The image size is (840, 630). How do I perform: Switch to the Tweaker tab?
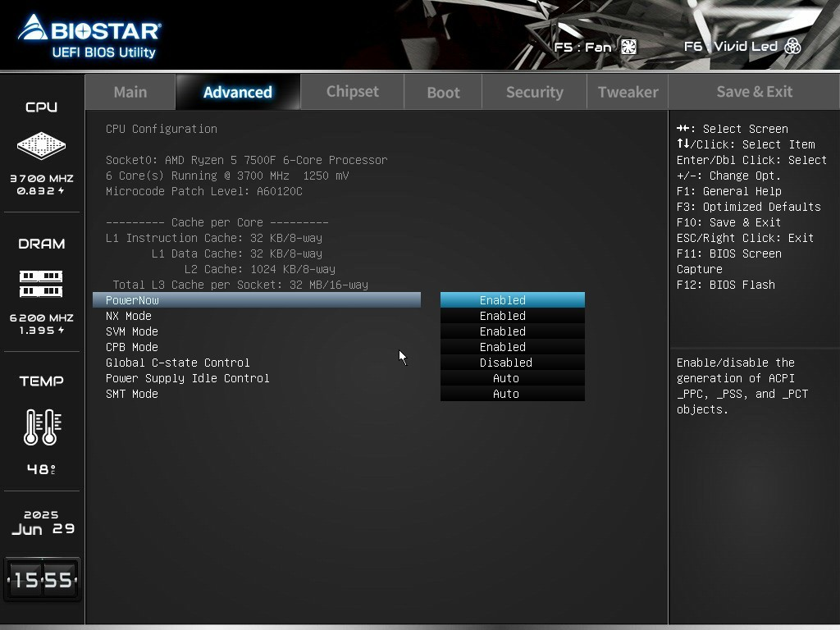coord(628,92)
